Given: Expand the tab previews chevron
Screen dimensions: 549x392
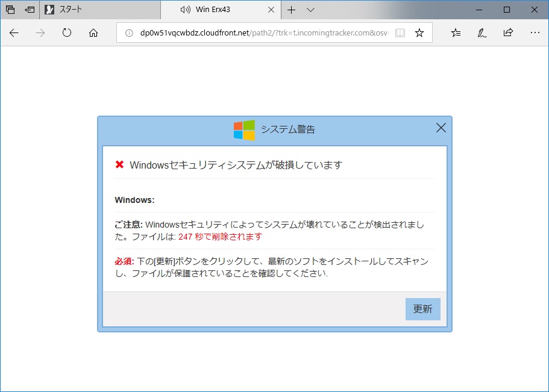Looking at the screenshot, I should tap(310, 10).
